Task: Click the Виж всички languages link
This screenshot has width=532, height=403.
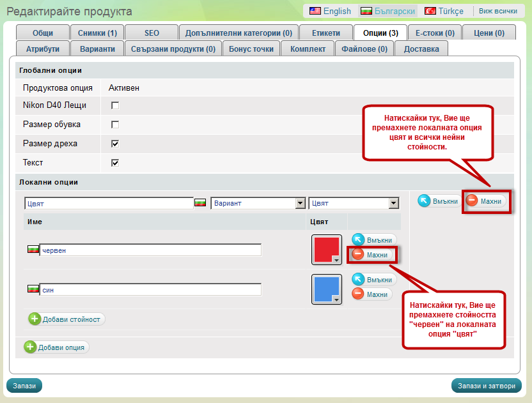Action: point(497,11)
